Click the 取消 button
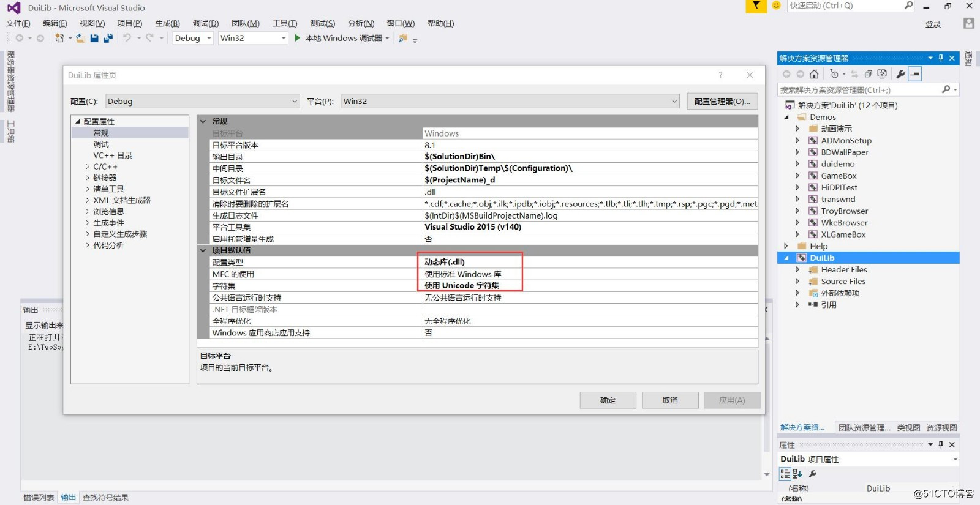 (670, 400)
